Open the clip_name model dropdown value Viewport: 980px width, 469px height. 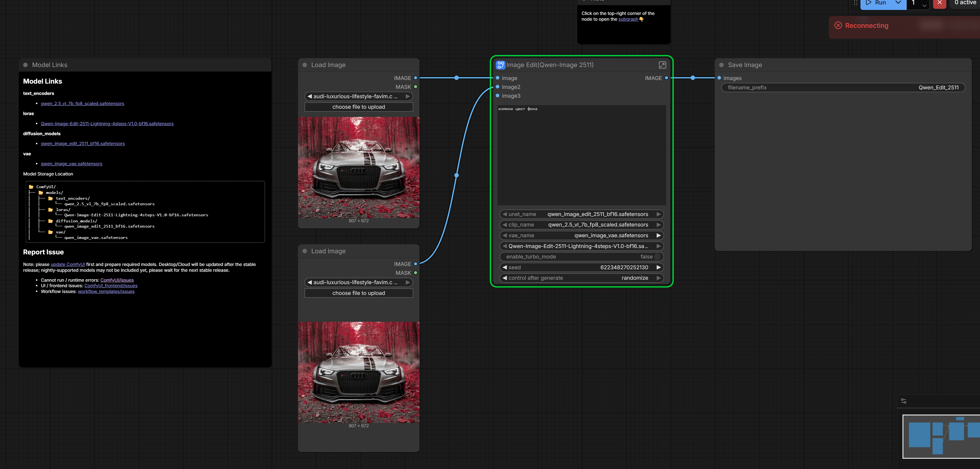tap(598, 225)
